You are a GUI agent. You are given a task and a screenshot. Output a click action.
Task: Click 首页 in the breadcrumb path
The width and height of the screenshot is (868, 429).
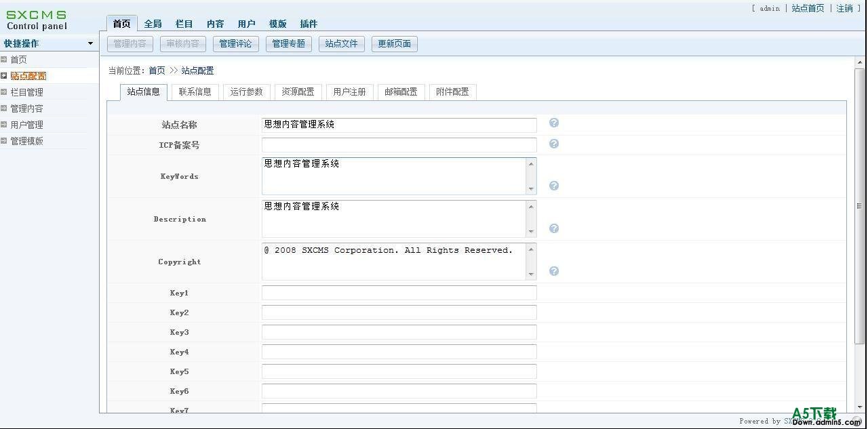(157, 70)
